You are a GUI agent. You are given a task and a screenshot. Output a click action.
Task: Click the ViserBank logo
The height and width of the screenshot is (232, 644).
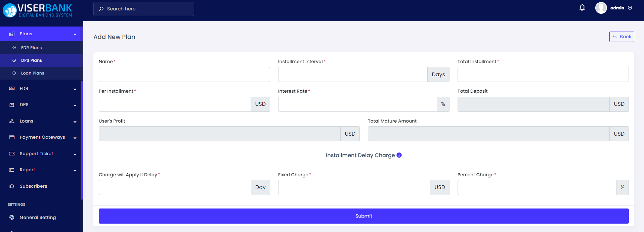[37, 10]
